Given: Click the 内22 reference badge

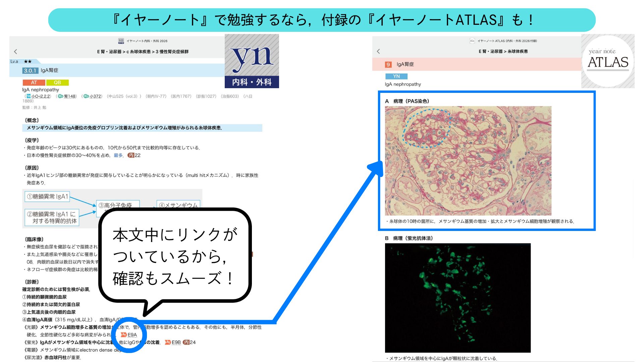Looking at the screenshot, I should point(134,155).
